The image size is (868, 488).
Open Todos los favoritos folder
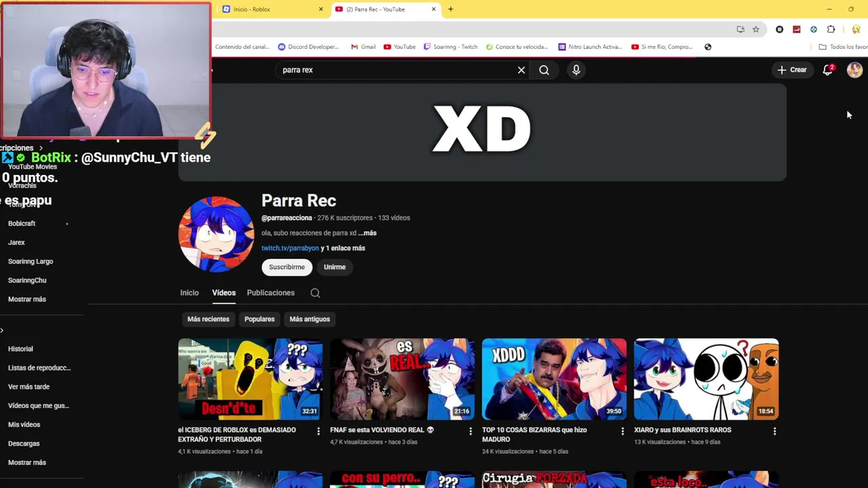[x=843, y=47]
